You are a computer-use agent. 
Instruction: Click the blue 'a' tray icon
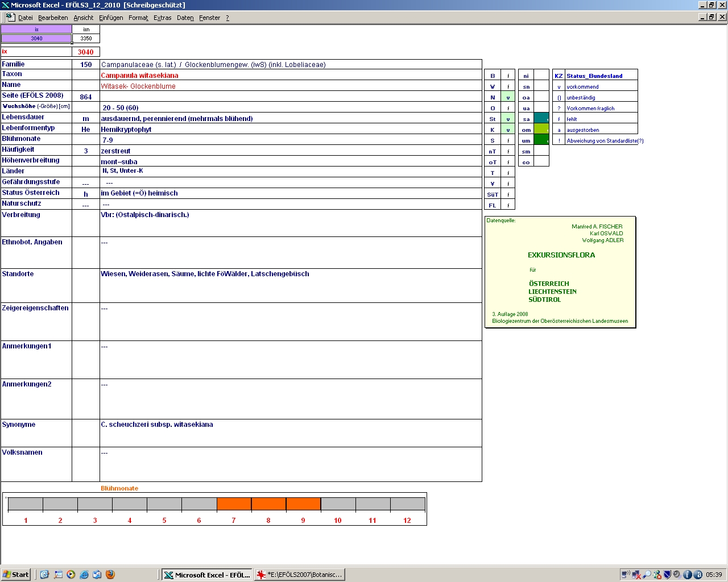click(697, 575)
